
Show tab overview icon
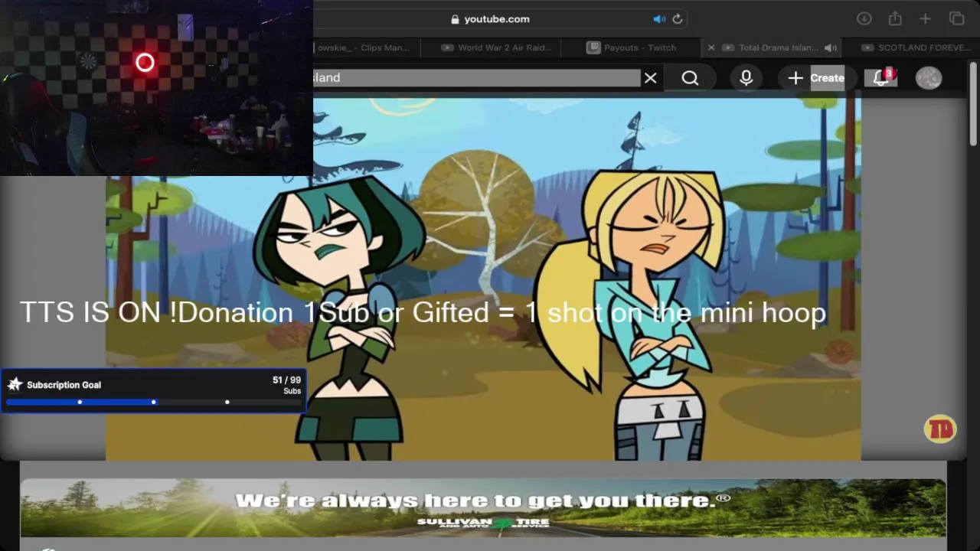tap(957, 18)
